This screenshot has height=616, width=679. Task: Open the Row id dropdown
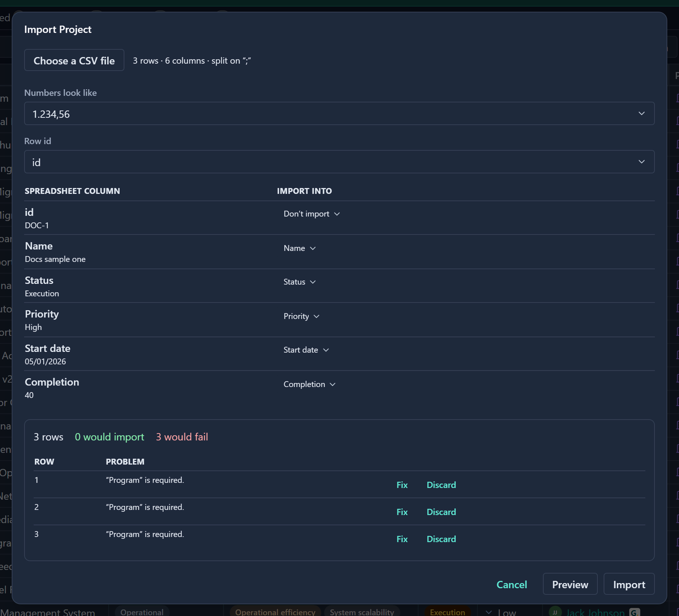coord(339,162)
